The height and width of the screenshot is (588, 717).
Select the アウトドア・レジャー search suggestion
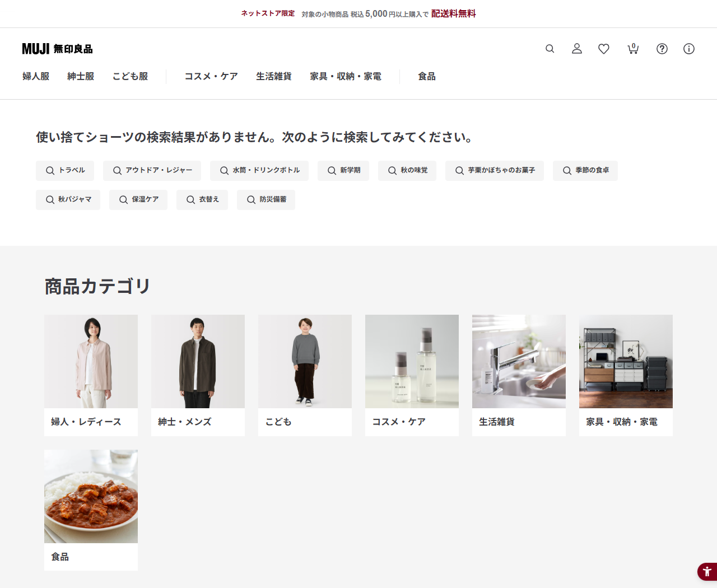coord(152,170)
